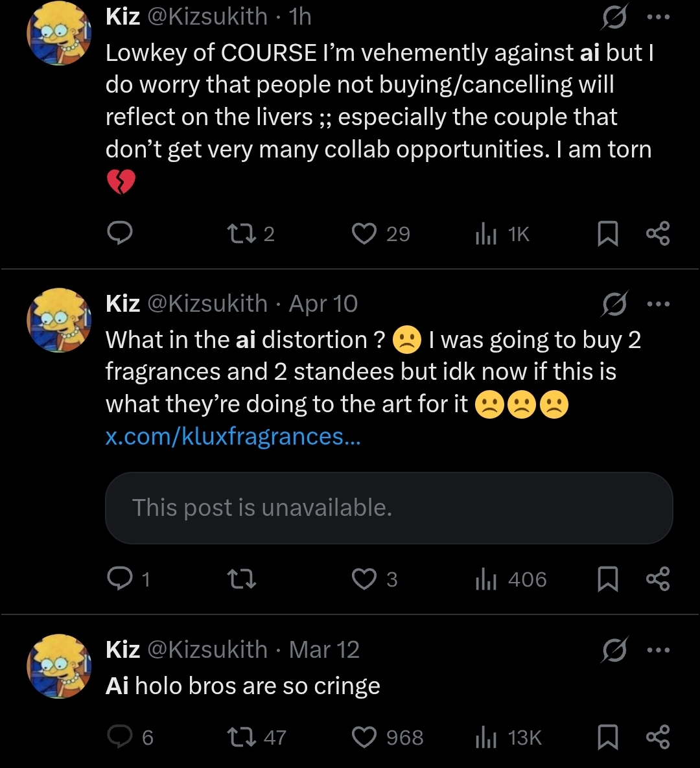Open the x.com/kluxfragrances link
Image resolution: width=700 pixels, height=768 pixels.
click(233, 436)
